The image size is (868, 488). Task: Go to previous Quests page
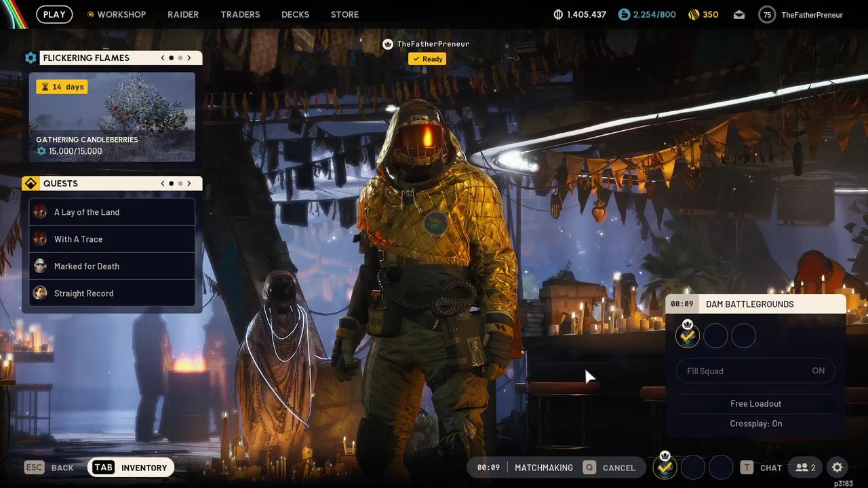point(163,184)
